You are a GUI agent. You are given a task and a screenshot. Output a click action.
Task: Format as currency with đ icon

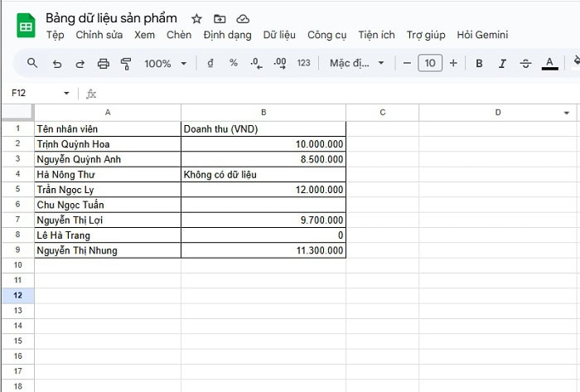[210, 63]
